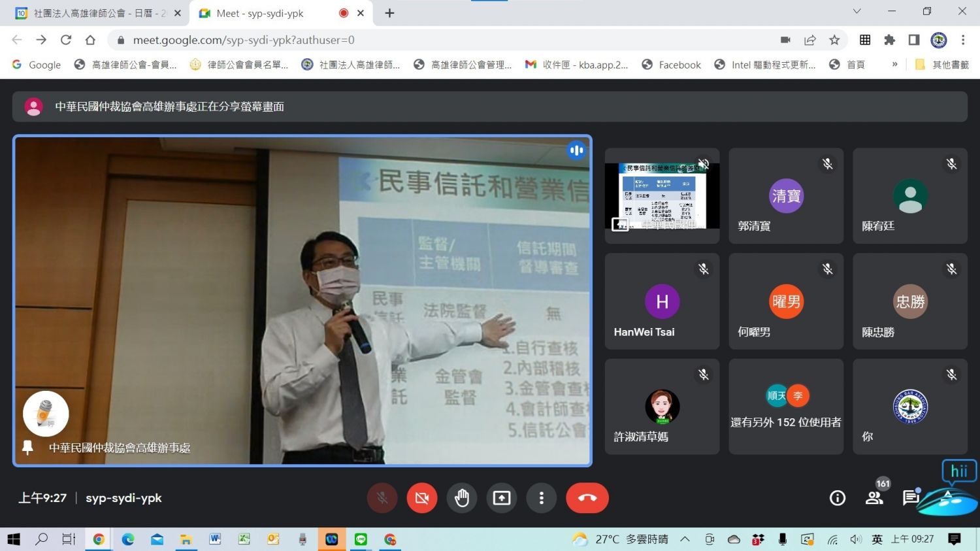The width and height of the screenshot is (980, 551).
Task: Open the 首頁 bookmark
Action: (847, 65)
